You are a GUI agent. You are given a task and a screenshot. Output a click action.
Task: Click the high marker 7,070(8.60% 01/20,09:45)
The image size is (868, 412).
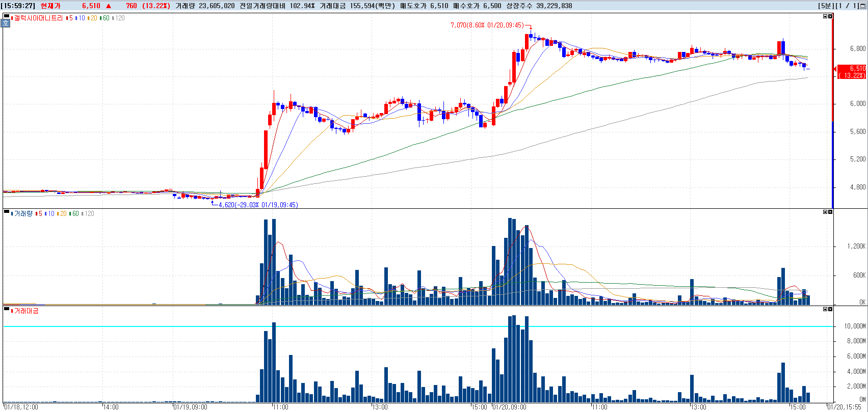pyautogui.click(x=487, y=25)
